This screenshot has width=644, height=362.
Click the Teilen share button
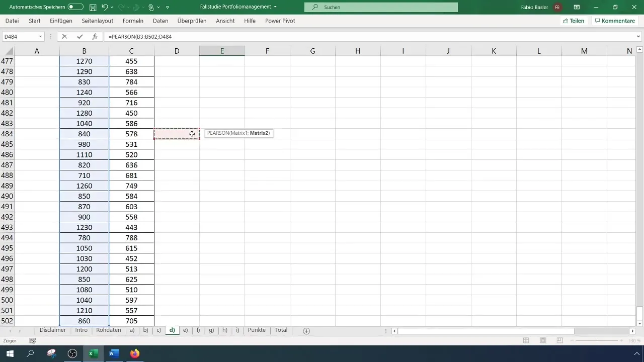pyautogui.click(x=574, y=21)
